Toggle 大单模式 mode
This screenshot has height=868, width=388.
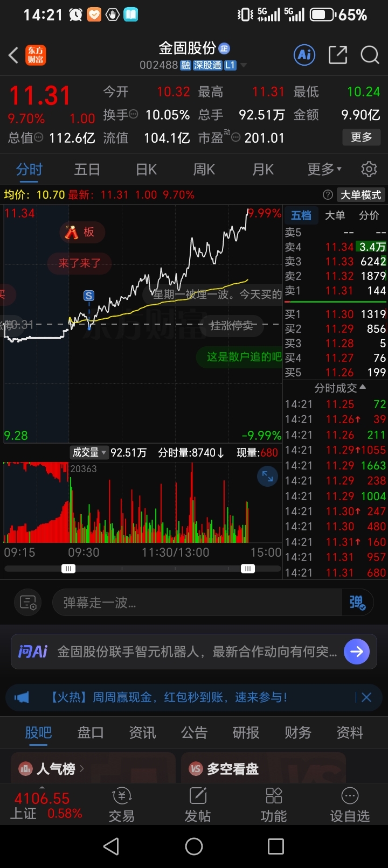(361, 195)
